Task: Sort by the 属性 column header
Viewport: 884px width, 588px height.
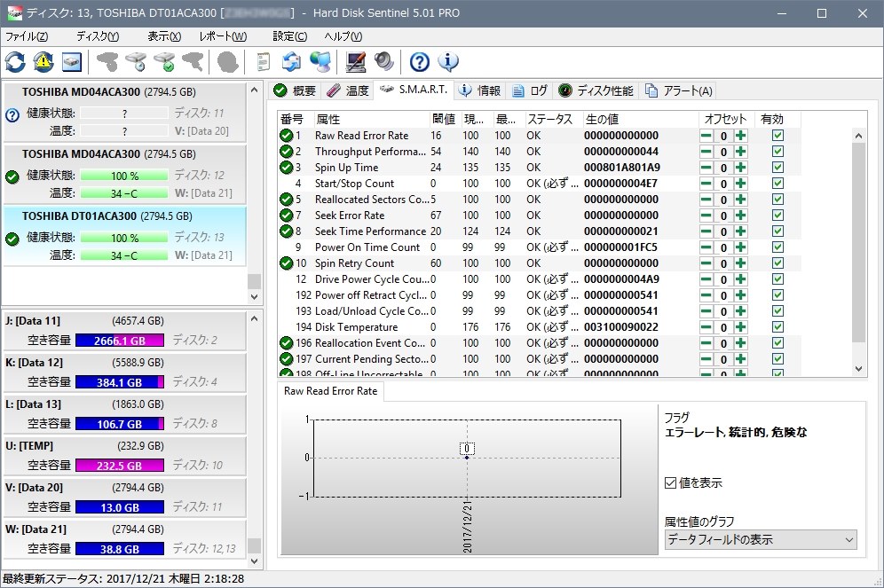Action: click(372, 120)
